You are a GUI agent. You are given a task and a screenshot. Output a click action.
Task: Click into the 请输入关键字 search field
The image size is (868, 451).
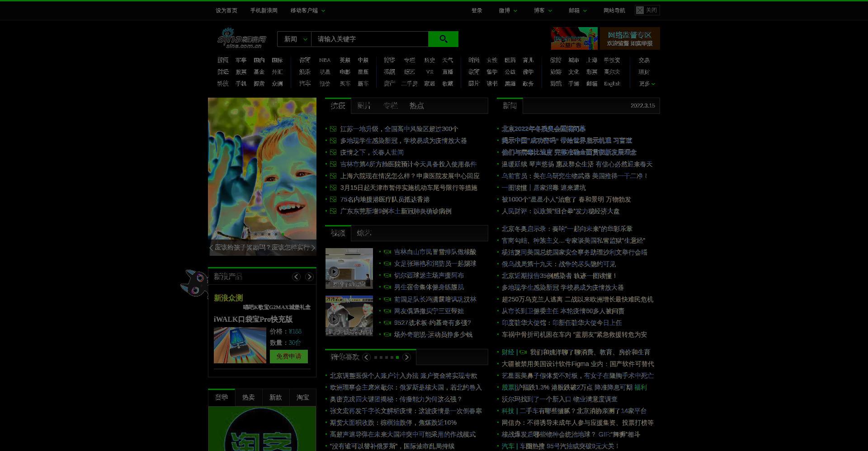click(369, 39)
